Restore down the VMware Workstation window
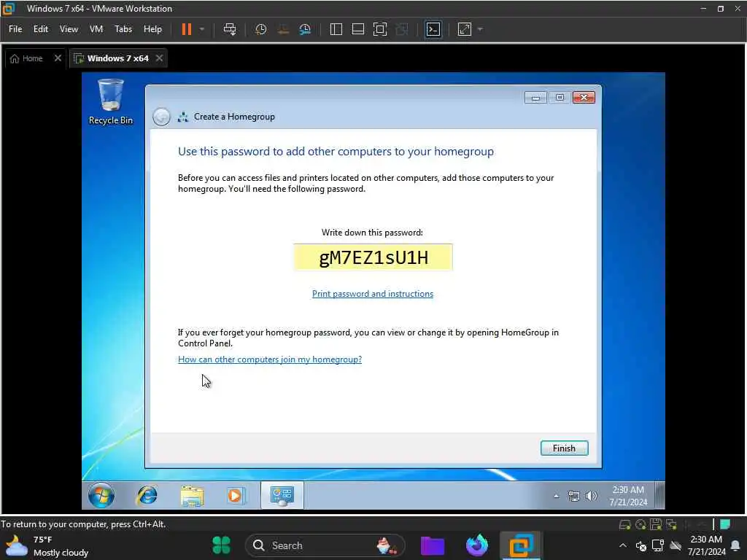 tap(720, 9)
